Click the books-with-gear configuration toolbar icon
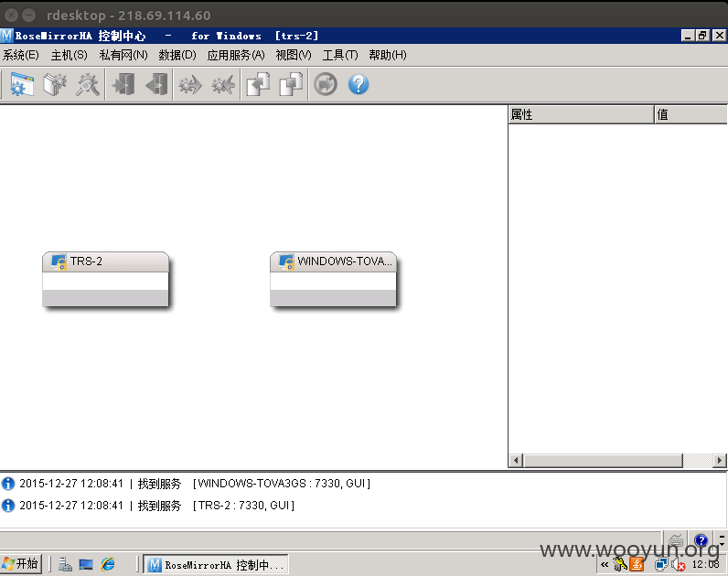 (x=55, y=84)
